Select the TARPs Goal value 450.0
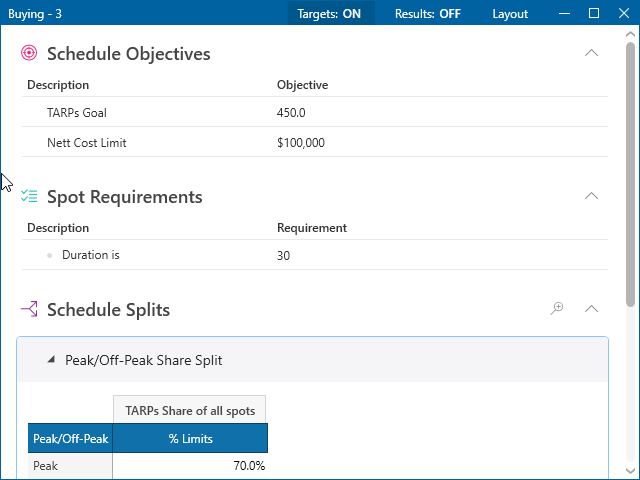This screenshot has height=480, width=640. pos(291,113)
